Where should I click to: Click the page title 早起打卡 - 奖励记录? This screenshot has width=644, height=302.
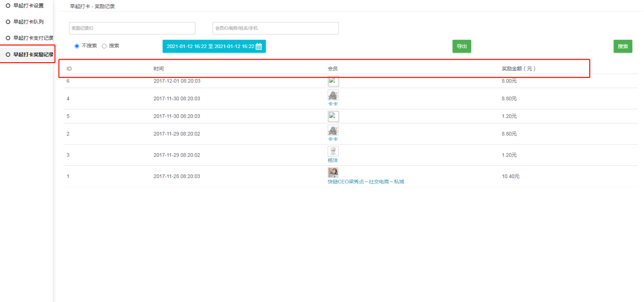pos(93,6)
